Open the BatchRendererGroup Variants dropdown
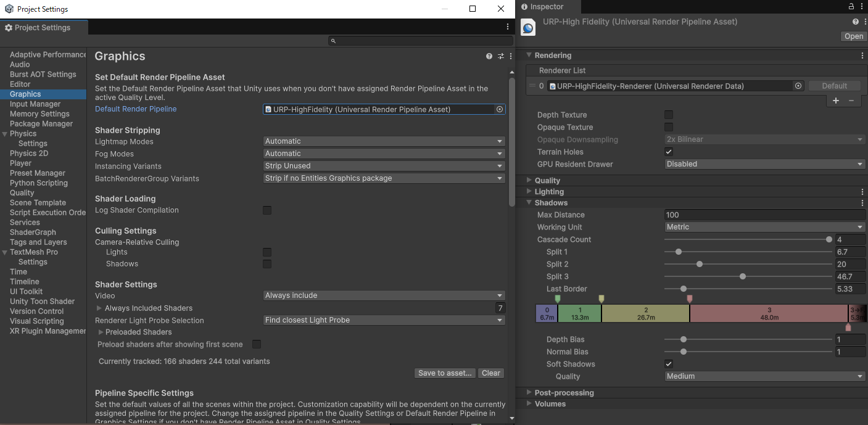This screenshot has width=868, height=425. [384, 178]
